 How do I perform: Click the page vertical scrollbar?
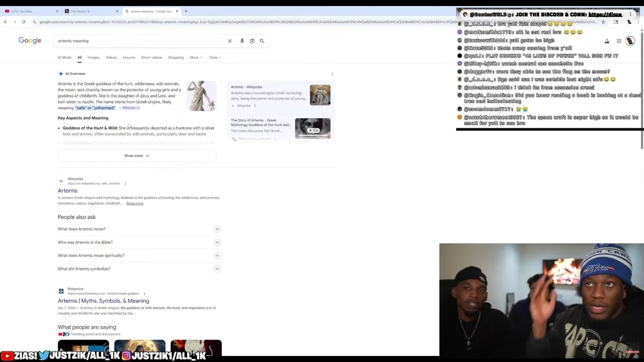click(642, 90)
